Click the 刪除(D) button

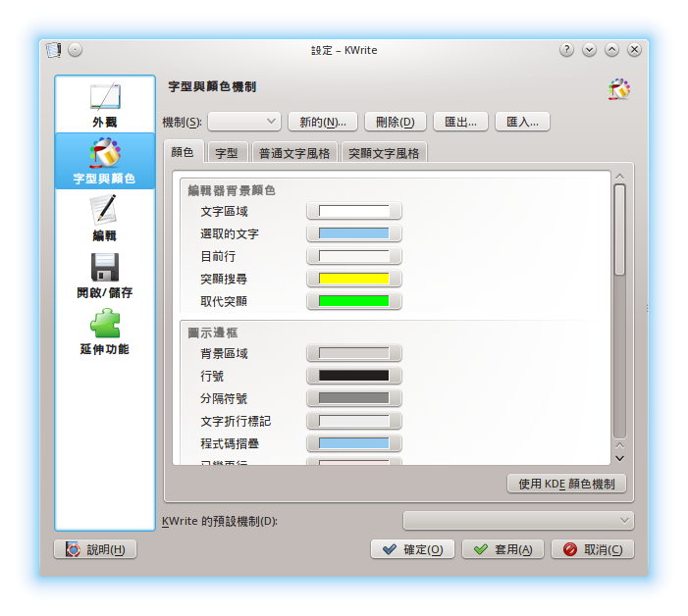click(x=396, y=122)
